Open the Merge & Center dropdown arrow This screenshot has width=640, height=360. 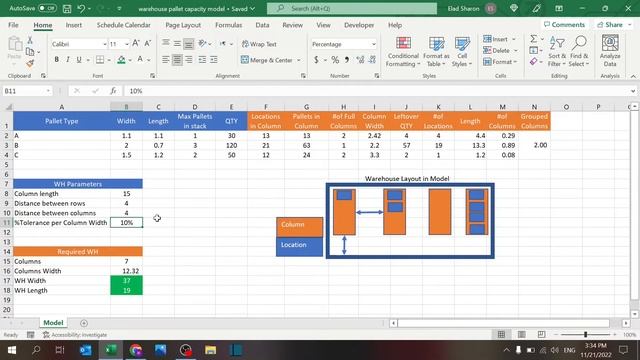point(299,60)
